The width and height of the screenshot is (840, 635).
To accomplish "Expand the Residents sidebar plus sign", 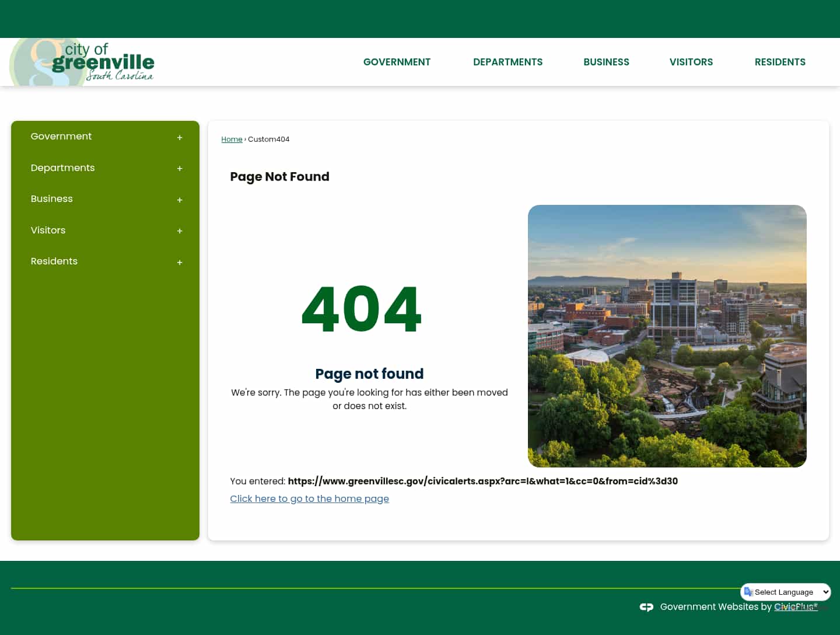I will pyautogui.click(x=180, y=263).
